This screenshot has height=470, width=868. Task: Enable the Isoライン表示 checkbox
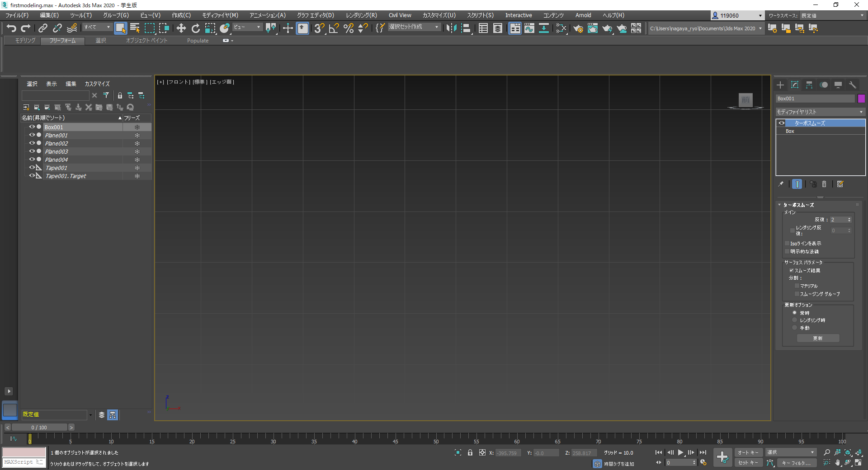[787, 244]
